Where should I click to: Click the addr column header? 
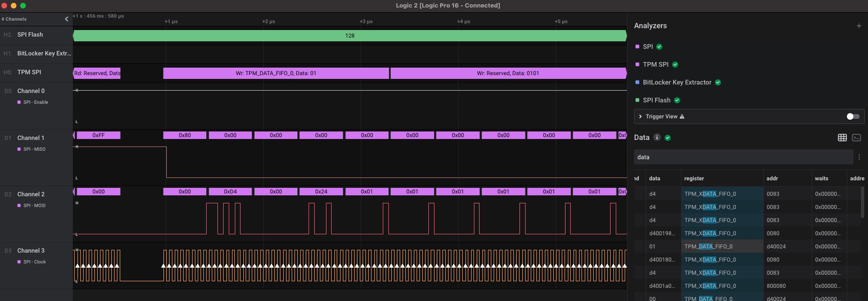click(x=772, y=178)
